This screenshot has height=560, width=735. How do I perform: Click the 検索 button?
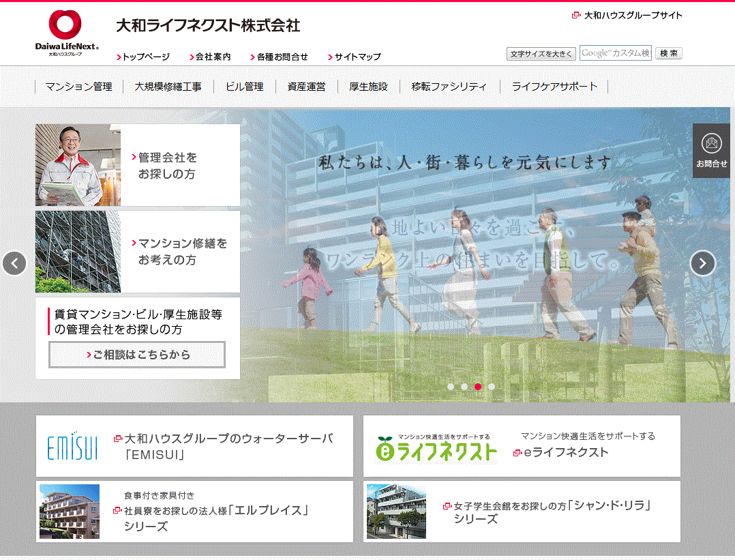668,53
